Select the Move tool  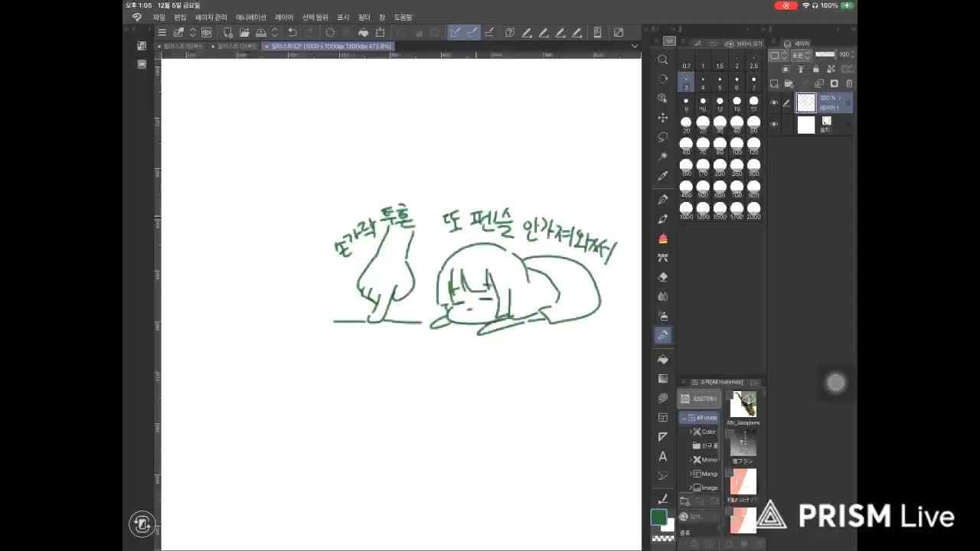pos(663,117)
